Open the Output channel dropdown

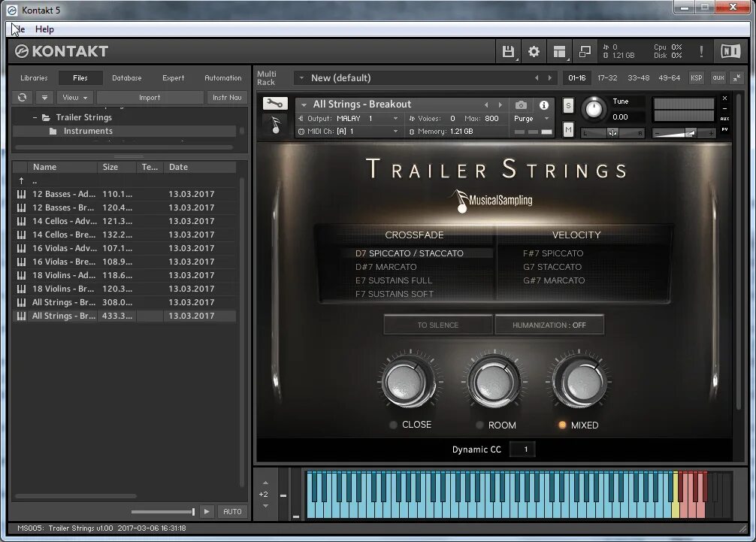395,118
